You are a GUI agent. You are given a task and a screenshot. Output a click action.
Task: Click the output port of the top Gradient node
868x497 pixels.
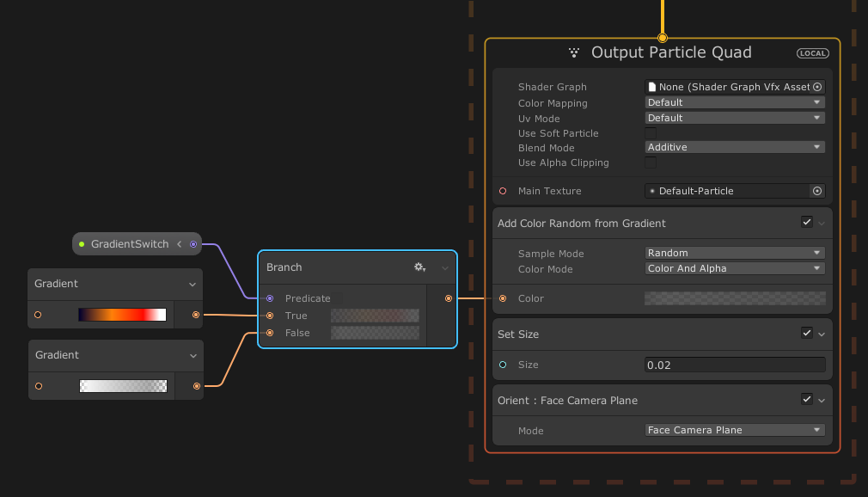point(196,315)
